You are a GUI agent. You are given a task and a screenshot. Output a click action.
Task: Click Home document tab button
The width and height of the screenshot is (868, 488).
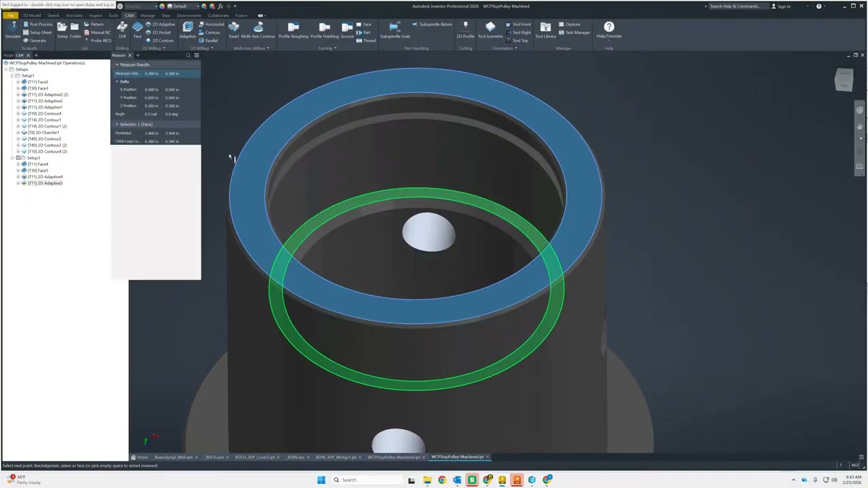[139, 457]
